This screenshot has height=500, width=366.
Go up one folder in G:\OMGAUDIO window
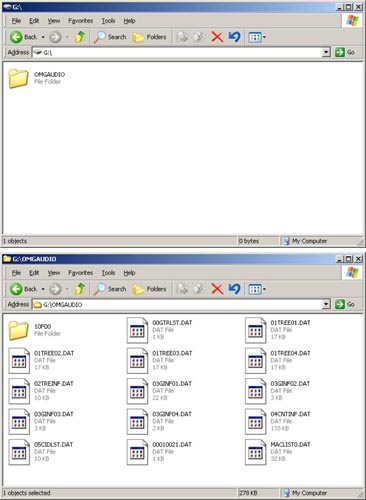80,289
